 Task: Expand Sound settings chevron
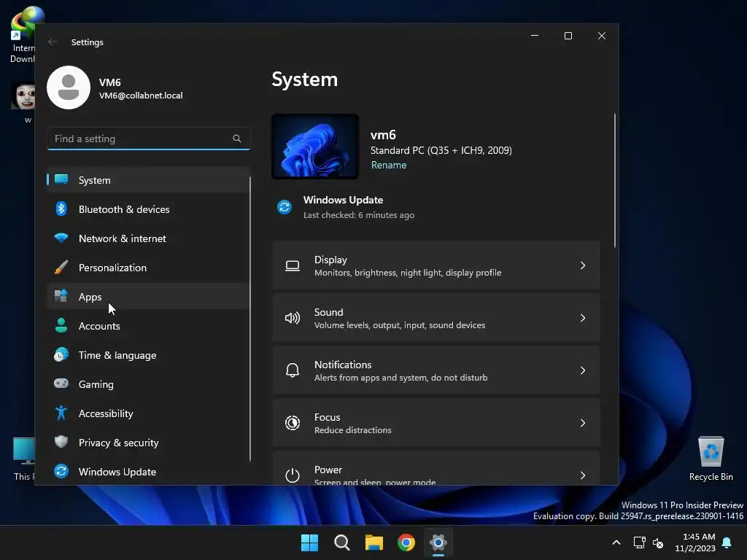583,318
